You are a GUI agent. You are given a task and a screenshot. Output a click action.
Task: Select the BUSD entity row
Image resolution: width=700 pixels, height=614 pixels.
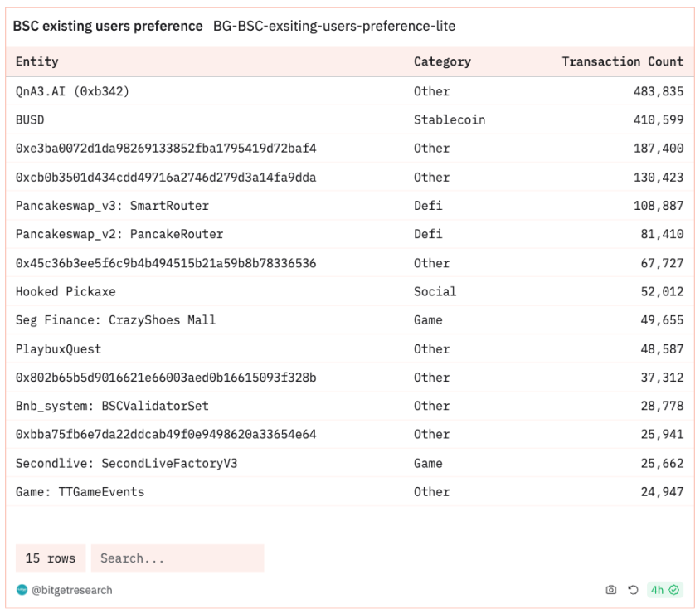(x=349, y=119)
